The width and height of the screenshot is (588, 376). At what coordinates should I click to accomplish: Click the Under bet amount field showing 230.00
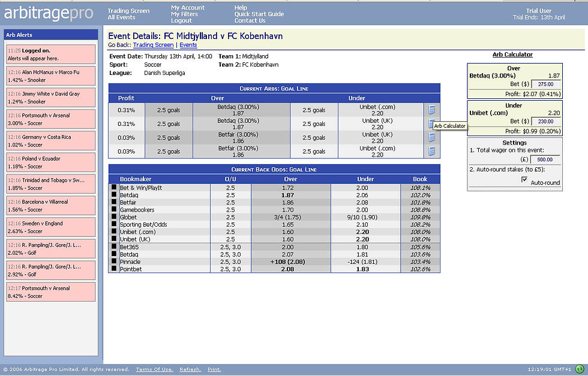(x=546, y=122)
